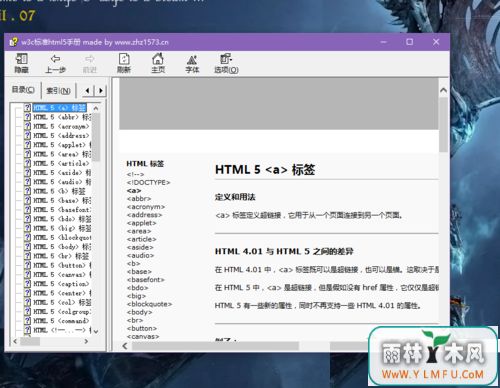The image size is (500, 388).
Task: Open the <blockquote> link in page sidebar
Action: coord(149,304)
